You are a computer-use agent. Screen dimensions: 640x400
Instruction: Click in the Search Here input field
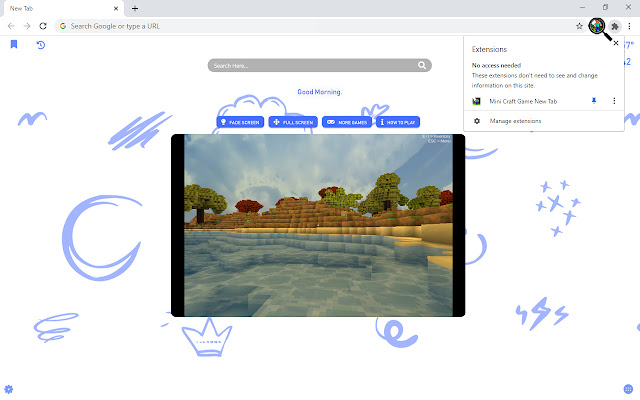point(314,65)
